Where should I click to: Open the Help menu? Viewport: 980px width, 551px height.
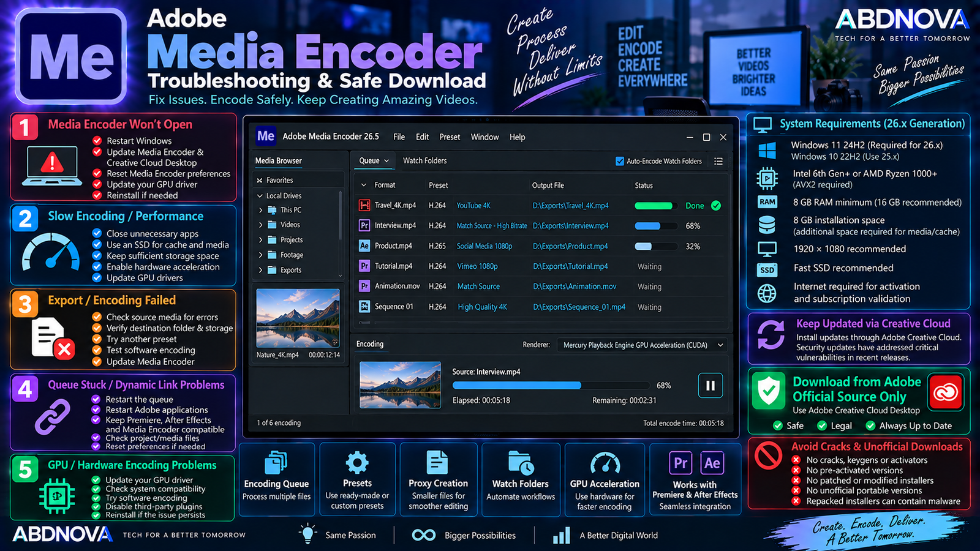tap(517, 137)
